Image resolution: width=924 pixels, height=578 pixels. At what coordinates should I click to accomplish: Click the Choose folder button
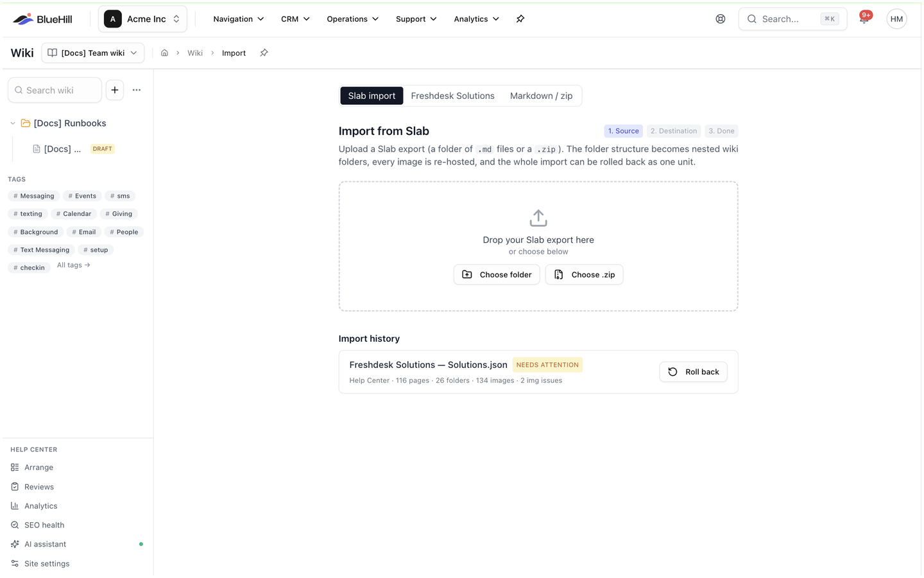(497, 275)
